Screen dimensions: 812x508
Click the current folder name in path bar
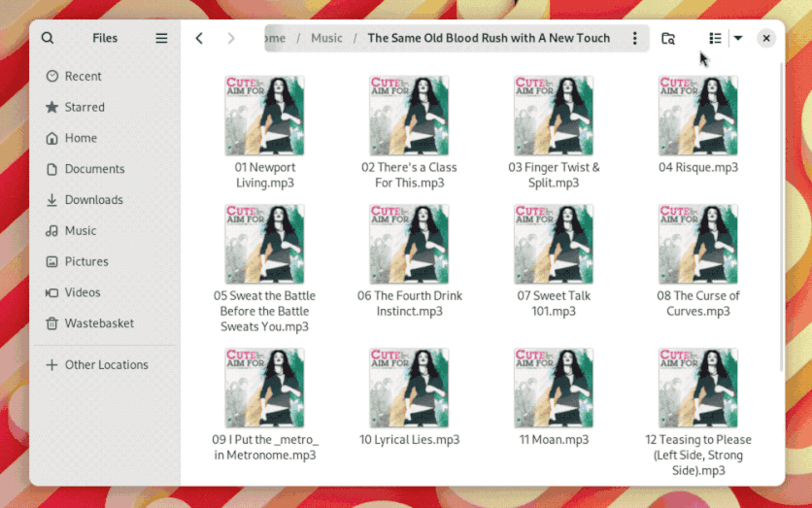tap(489, 38)
